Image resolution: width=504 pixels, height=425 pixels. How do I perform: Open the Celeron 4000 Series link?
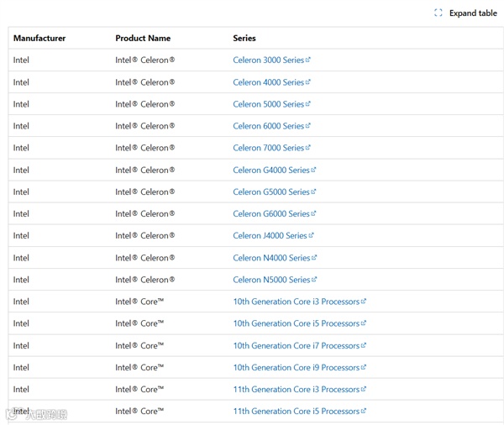271,82
